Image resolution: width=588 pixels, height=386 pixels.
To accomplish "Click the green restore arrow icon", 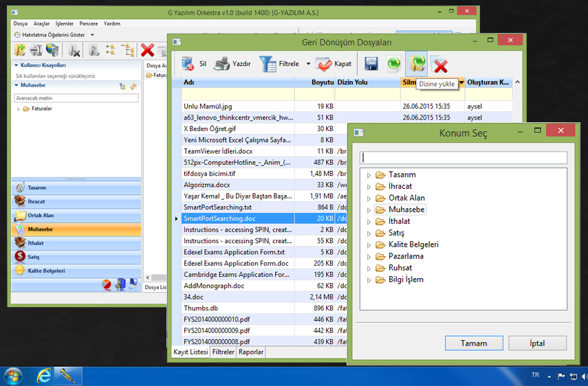I will [393, 65].
